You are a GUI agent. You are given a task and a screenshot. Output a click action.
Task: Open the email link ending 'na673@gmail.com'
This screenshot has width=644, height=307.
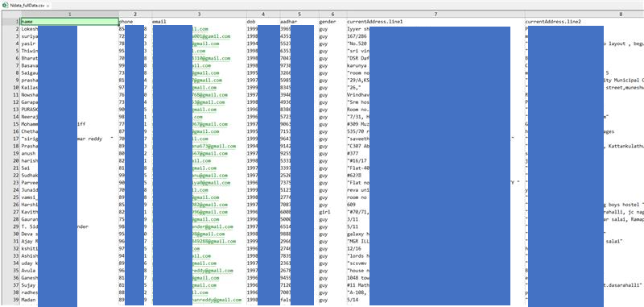[x=214, y=146]
